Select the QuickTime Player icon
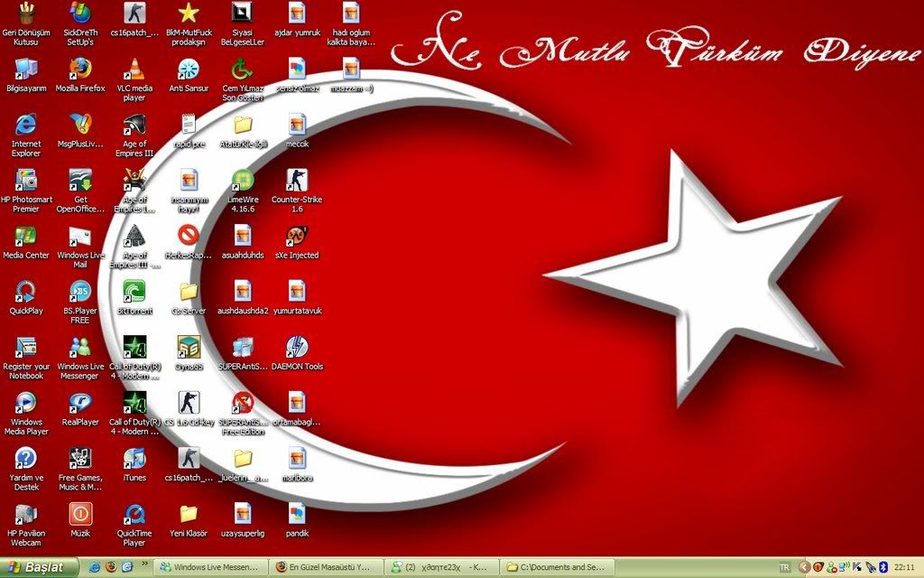Image resolution: width=924 pixels, height=578 pixels. (134, 515)
